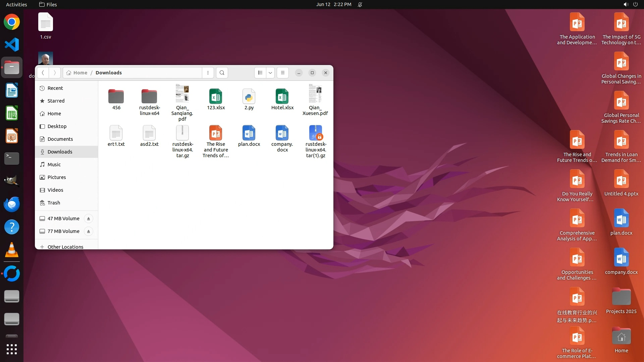Open view options dropdown arrow

[270, 73]
